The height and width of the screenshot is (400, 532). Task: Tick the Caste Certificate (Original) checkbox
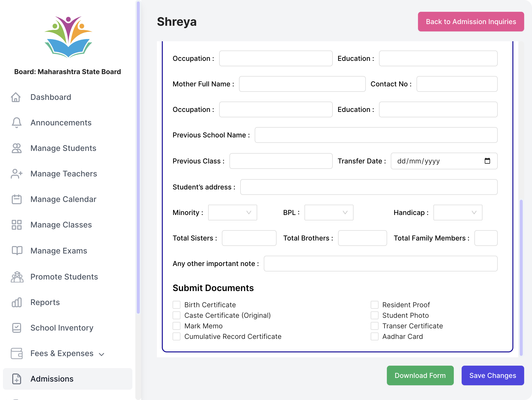click(177, 315)
